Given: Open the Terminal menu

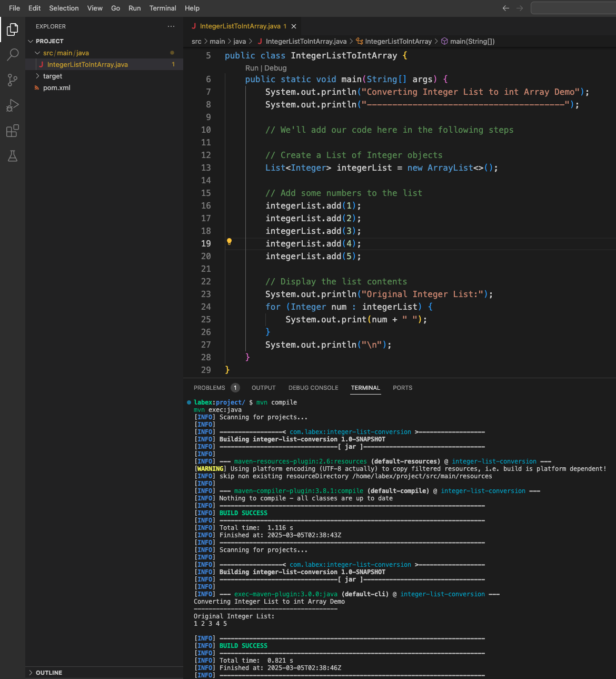Looking at the screenshot, I should pyautogui.click(x=162, y=8).
